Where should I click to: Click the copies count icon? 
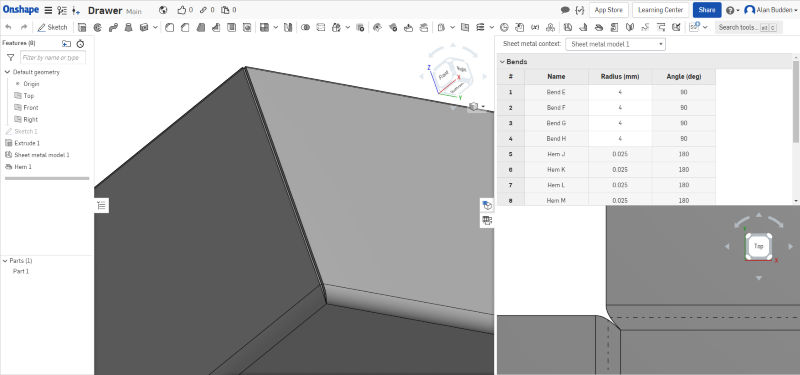tap(225, 10)
